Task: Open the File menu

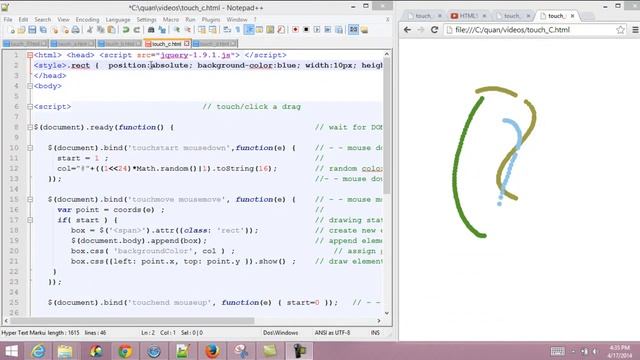Action: (8, 20)
